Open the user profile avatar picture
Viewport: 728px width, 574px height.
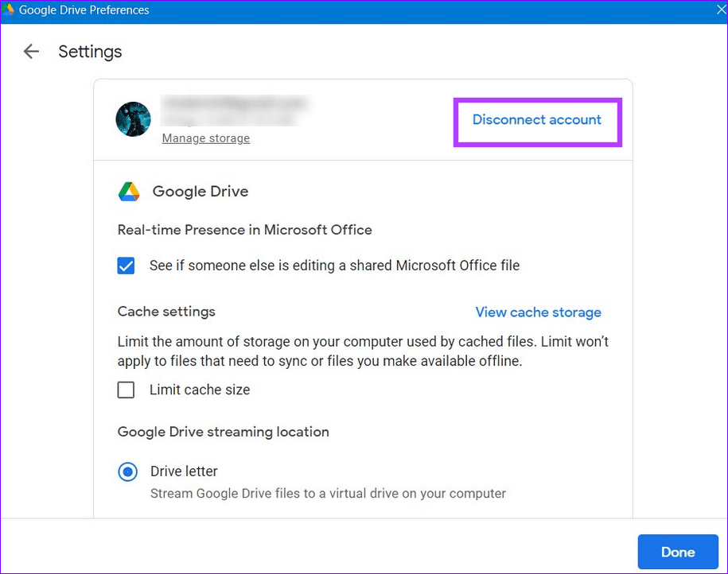(x=133, y=119)
